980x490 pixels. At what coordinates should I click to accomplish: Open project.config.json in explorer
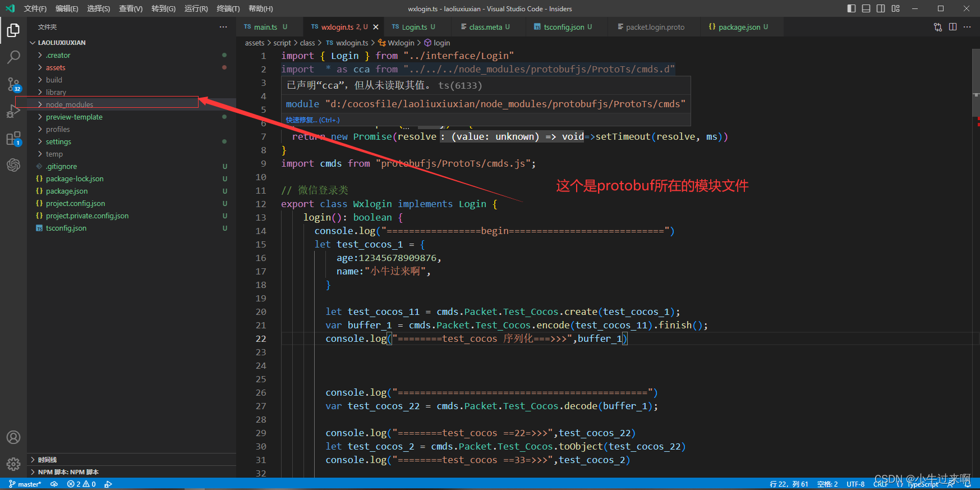click(131, 203)
